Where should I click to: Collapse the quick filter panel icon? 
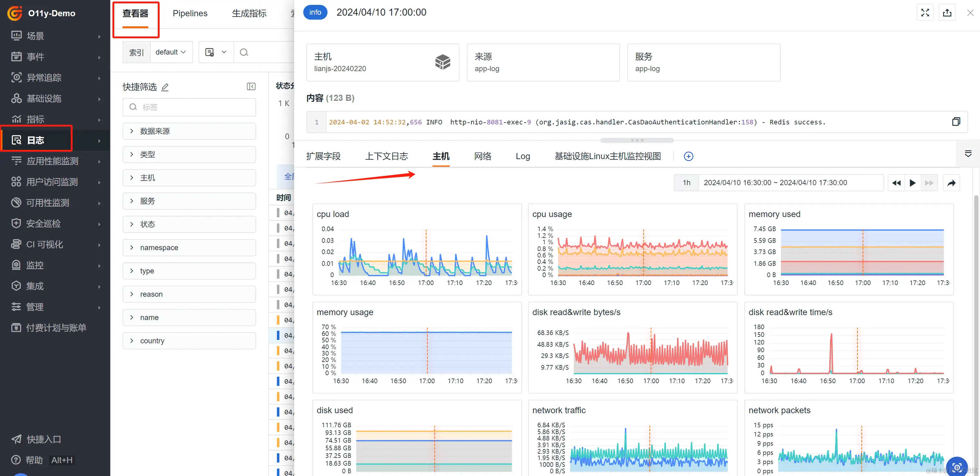[x=251, y=87]
